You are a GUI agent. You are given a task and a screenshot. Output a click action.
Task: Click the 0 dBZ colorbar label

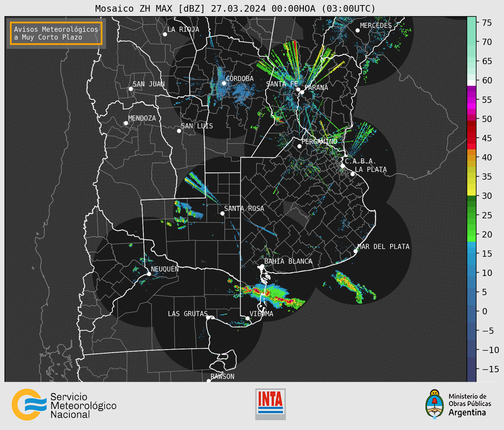click(485, 311)
